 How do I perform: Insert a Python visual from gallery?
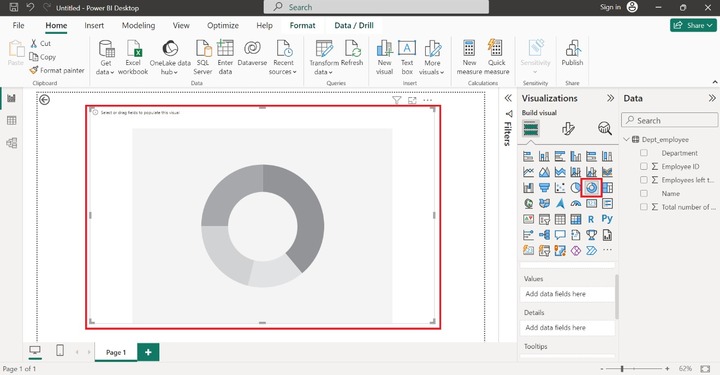coord(607,219)
